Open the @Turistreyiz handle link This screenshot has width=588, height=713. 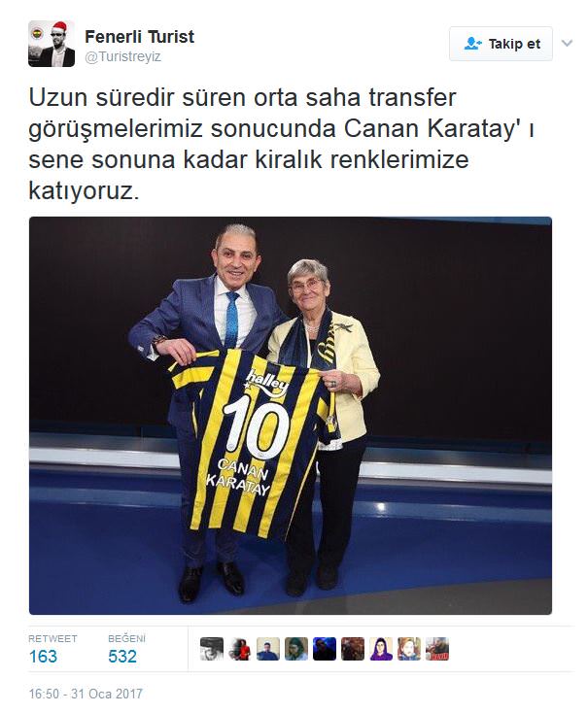pos(122,57)
